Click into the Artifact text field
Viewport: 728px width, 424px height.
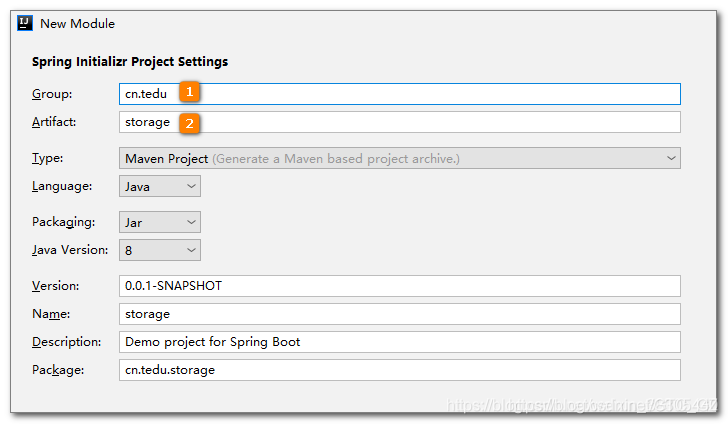click(x=430, y=122)
